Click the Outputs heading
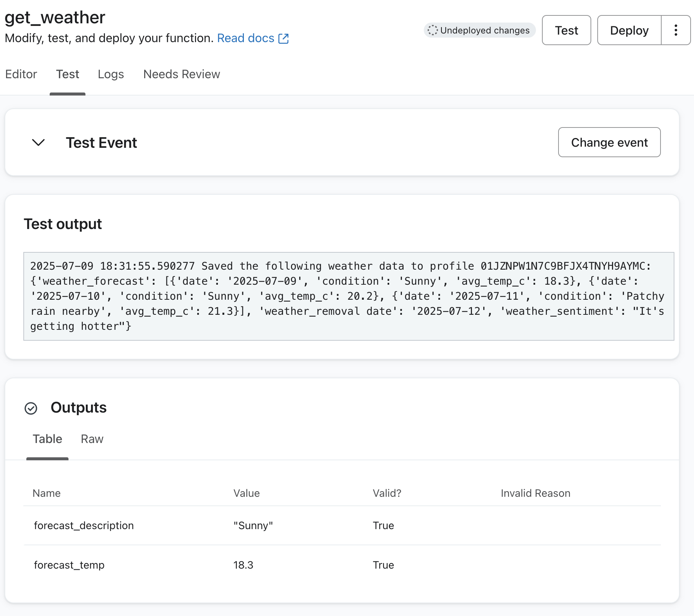This screenshot has width=694, height=616. (x=79, y=408)
